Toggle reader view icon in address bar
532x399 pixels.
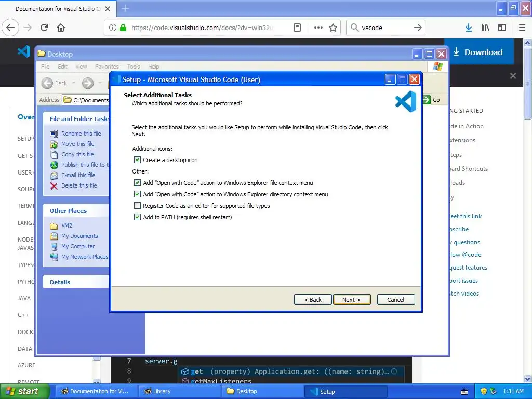(x=297, y=28)
